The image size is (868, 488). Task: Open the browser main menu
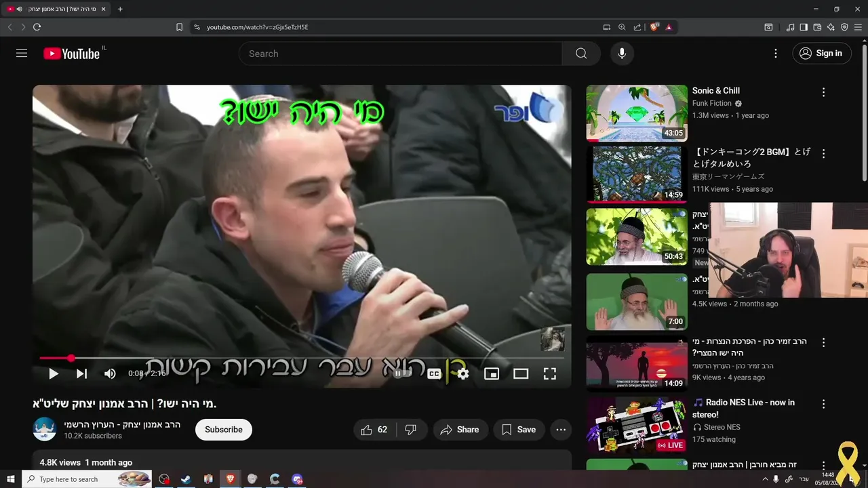pyautogui.click(x=858, y=27)
